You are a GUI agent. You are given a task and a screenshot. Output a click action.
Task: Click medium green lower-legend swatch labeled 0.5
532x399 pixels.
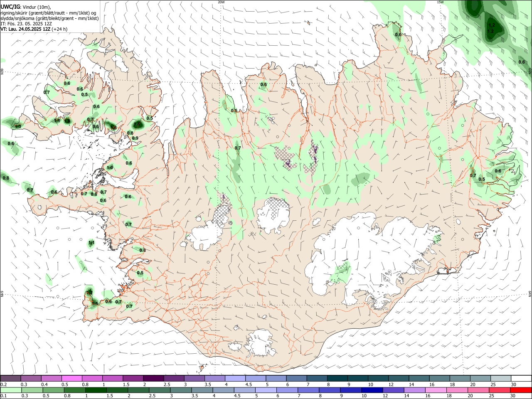pos(53,390)
